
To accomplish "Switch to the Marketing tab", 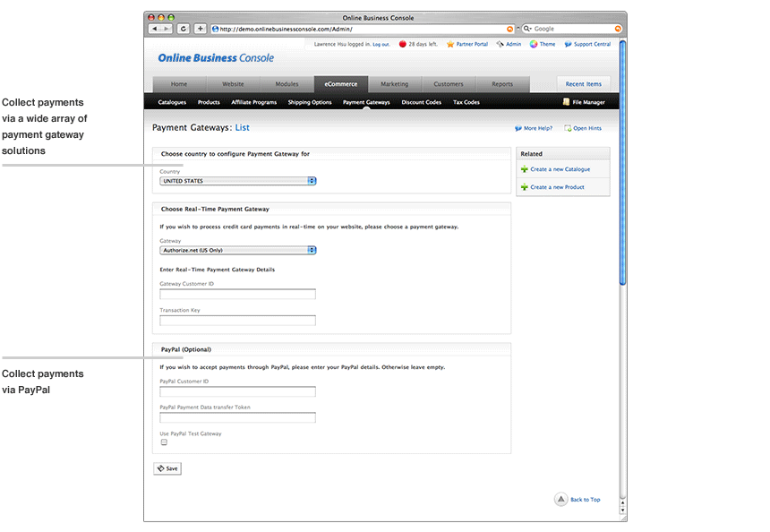I will point(394,84).
